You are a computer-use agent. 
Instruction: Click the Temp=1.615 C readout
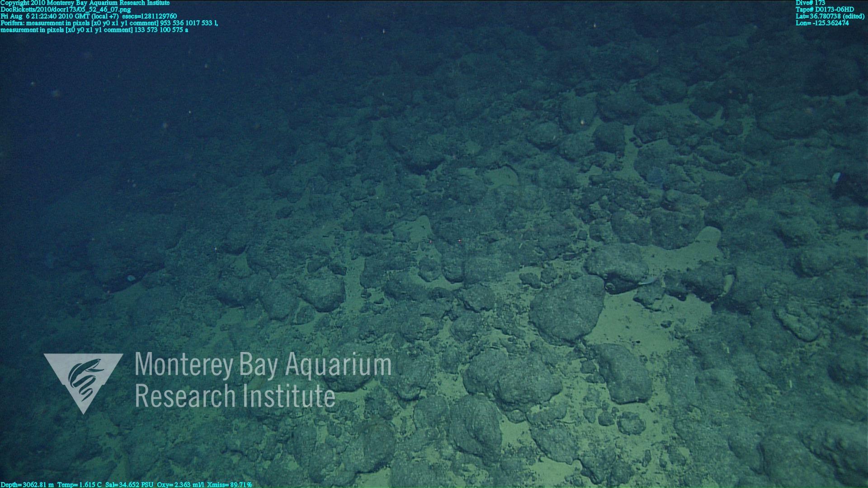(80, 485)
